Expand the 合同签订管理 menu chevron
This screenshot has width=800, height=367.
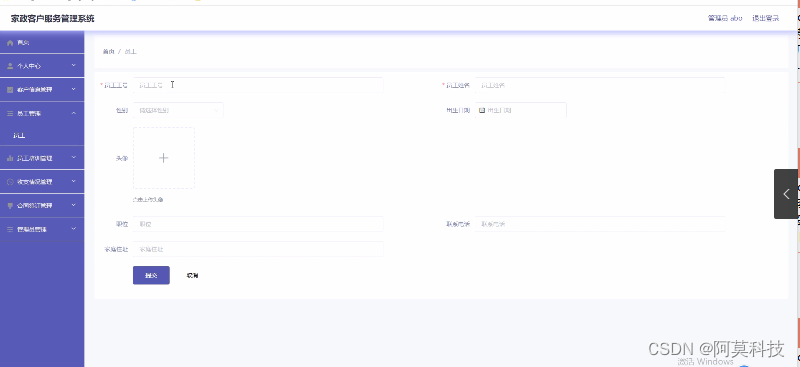[x=73, y=205]
